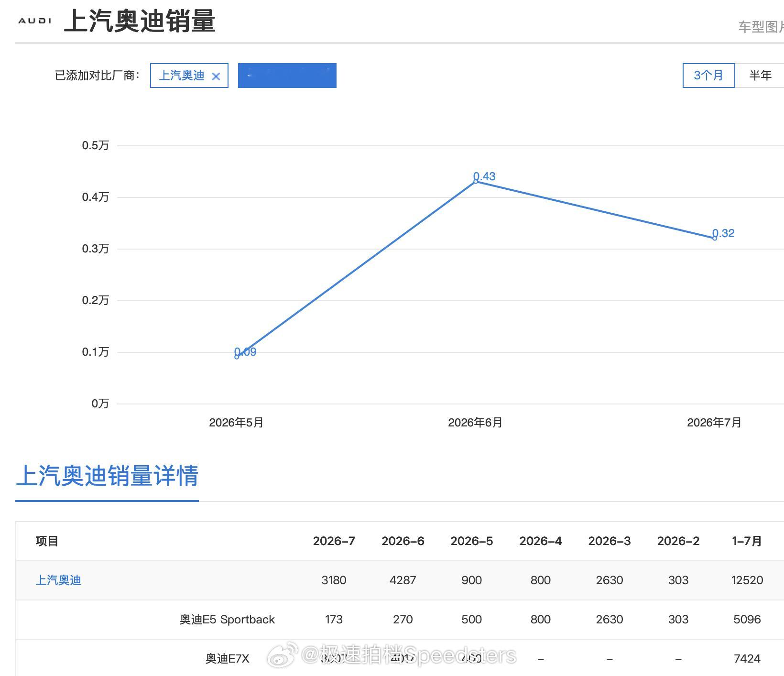Click the 上汽奥迪销量 page title
This screenshot has width=784, height=676.
click(140, 22)
